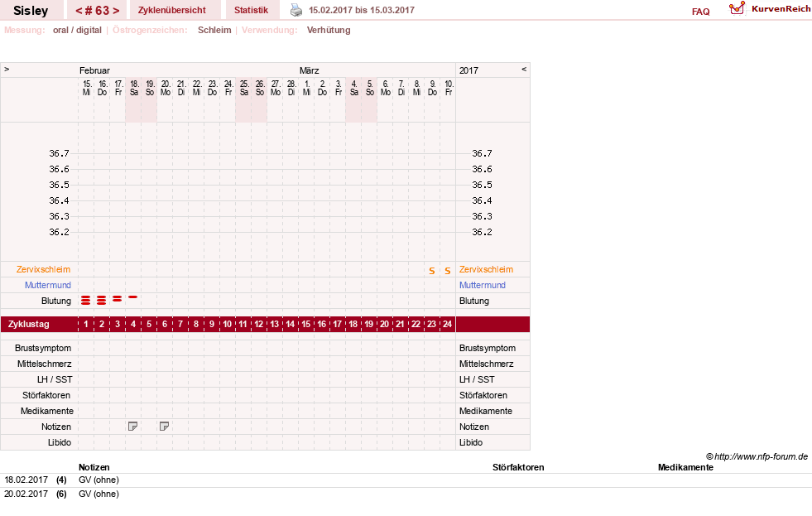Image resolution: width=812 pixels, height=516 pixels.
Task: Click the Zyklustag label
Action: (28, 325)
